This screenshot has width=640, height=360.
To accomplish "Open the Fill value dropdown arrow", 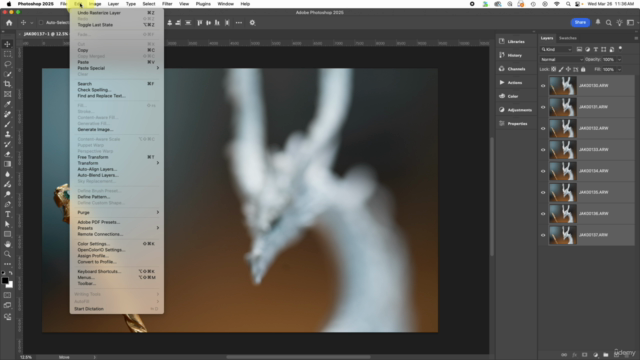I will 619,69.
